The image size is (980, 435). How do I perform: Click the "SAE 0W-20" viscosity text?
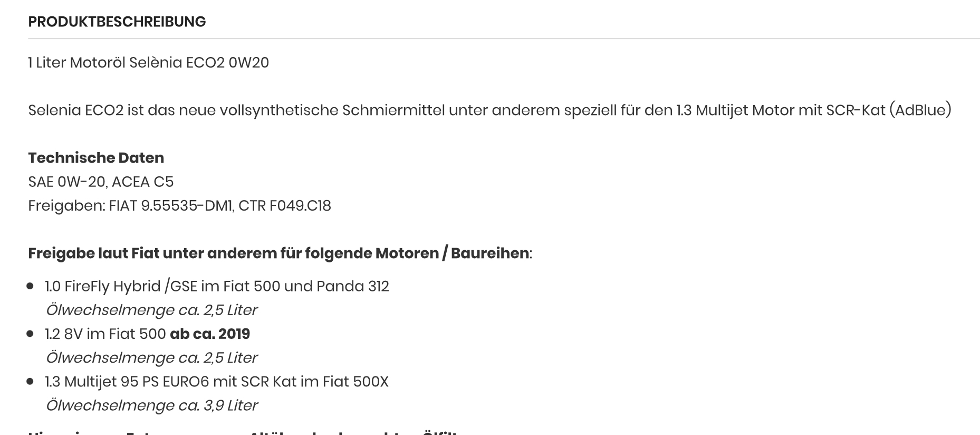[66, 182]
